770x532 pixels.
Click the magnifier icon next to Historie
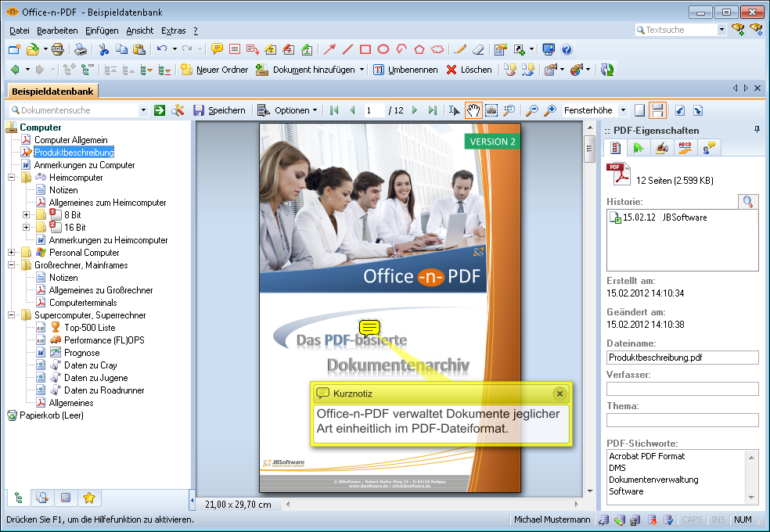tap(747, 201)
